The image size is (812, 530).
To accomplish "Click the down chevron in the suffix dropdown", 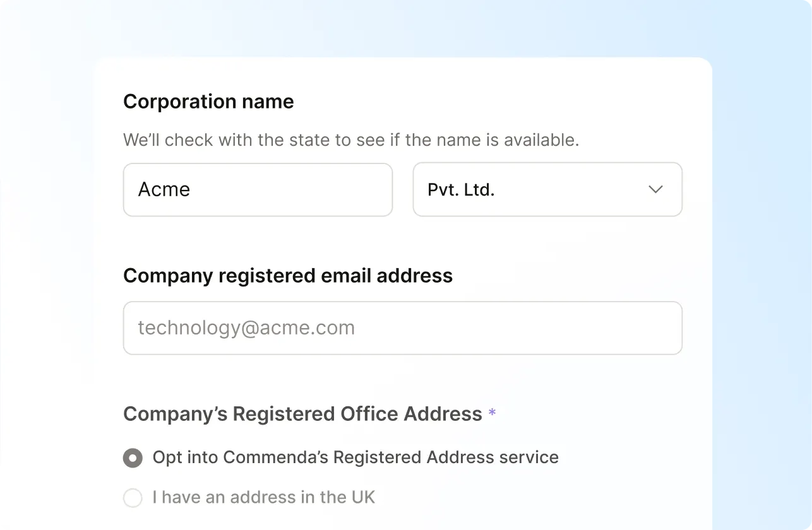I will pyautogui.click(x=655, y=189).
